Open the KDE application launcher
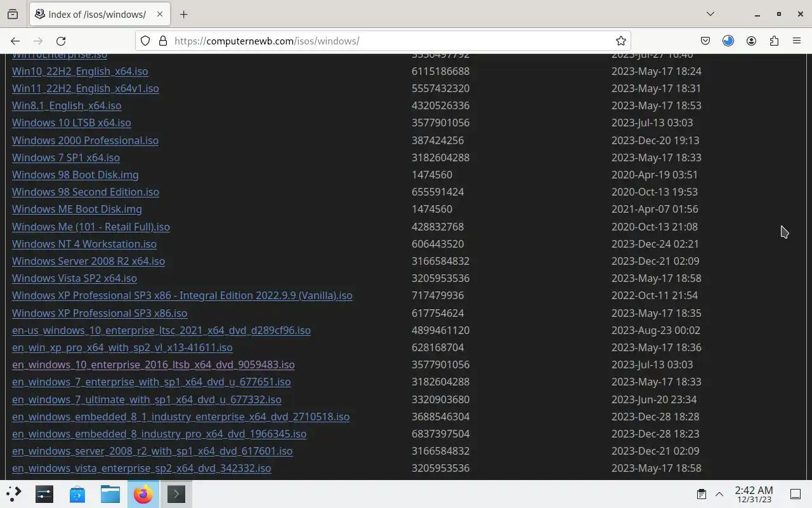The image size is (812, 508). tap(14, 494)
